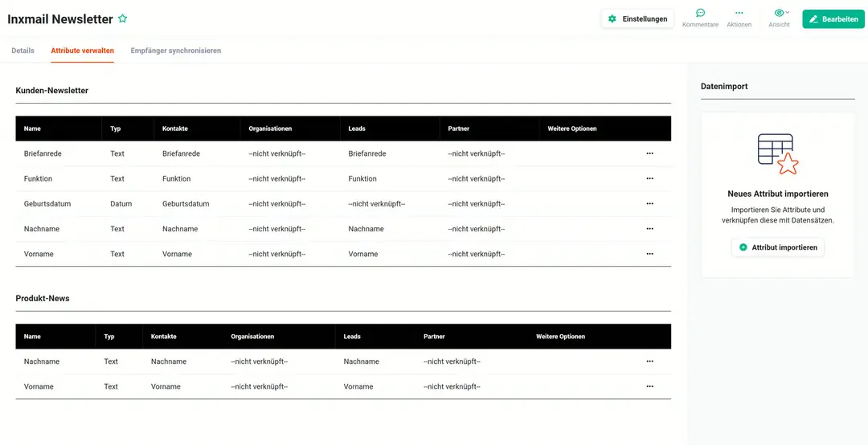Click the table-with-star import illustration

pos(778,154)
